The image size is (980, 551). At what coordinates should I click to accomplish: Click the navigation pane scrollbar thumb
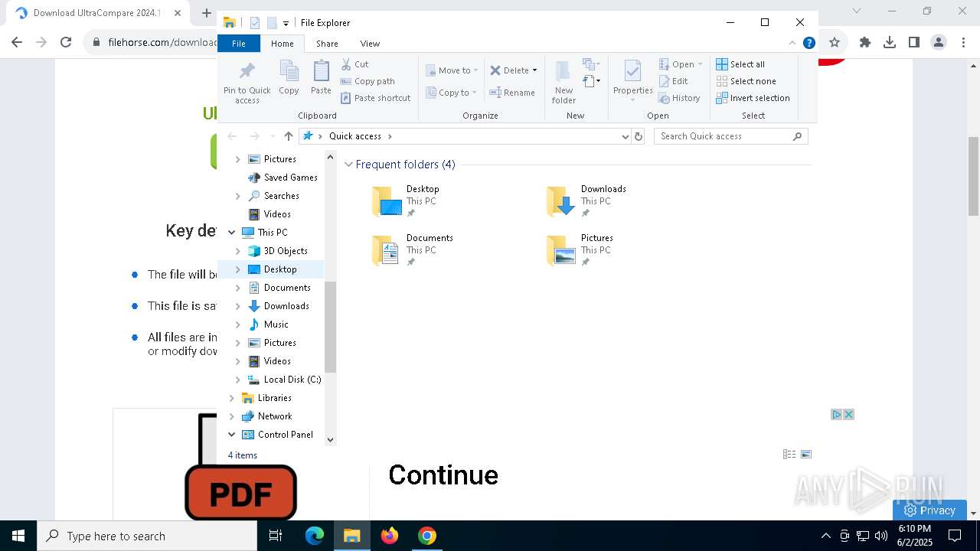pyautogui.click(x=331, y=327)
